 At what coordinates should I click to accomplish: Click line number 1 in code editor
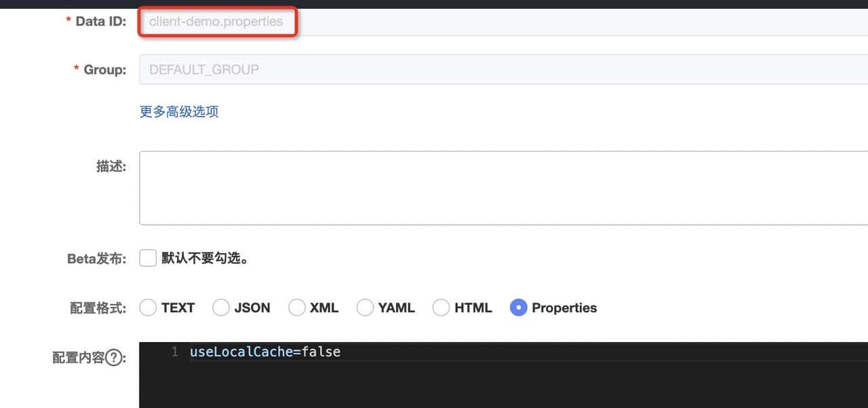click(175, 352)
